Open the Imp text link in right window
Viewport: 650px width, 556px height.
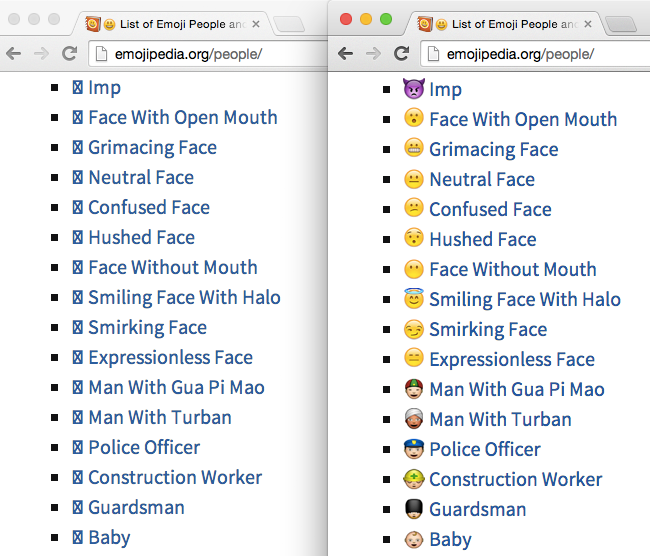(x=445, y=90)
